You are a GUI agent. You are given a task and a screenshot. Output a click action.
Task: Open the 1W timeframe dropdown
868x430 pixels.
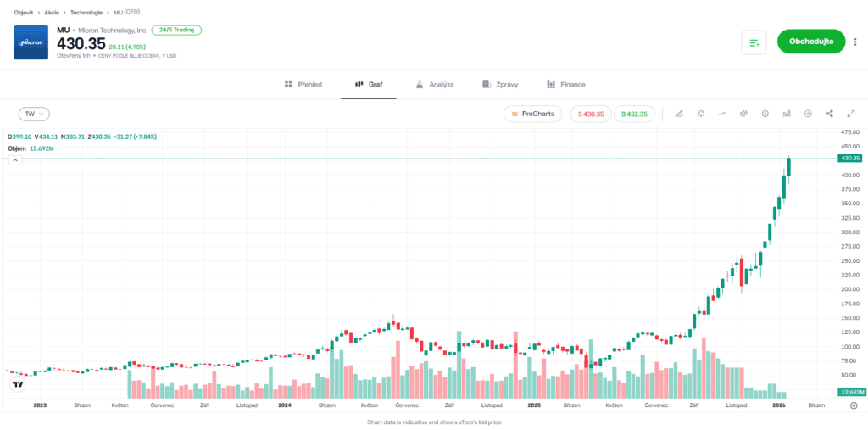(35, 114)
